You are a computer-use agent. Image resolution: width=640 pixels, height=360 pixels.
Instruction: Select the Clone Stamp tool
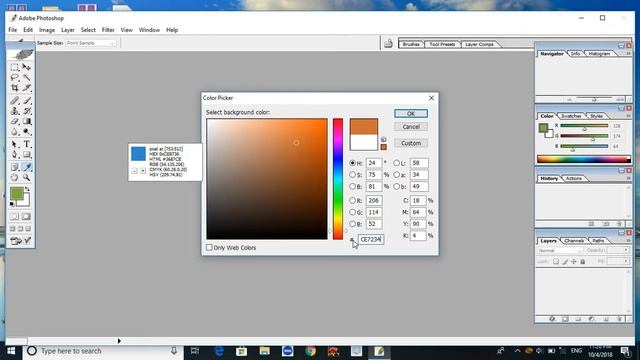[x=15, y=111]
